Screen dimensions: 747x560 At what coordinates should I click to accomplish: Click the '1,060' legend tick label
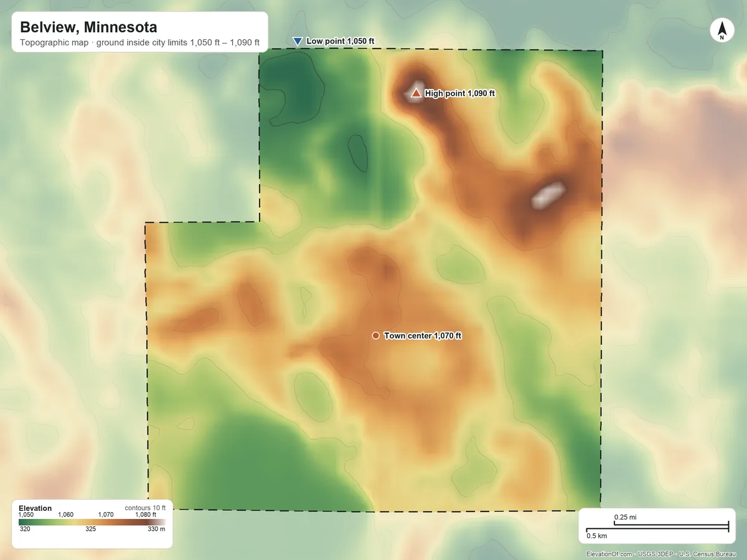tap(65, 515)
